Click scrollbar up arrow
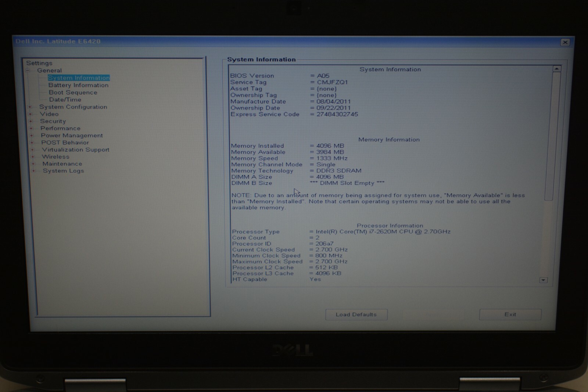This screenshot has height=392, width=588. 557,69
